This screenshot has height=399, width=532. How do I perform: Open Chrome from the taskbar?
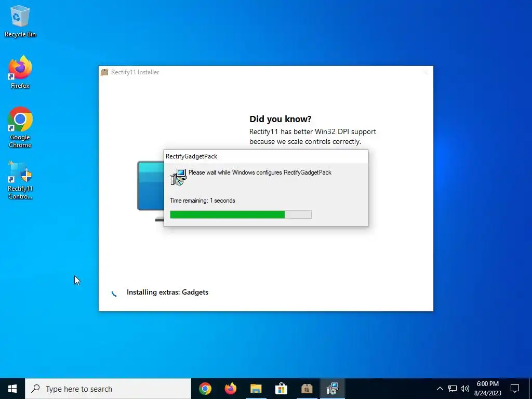205,389
